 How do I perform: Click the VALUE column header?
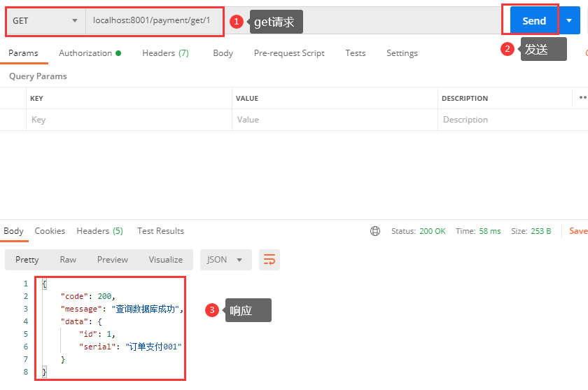click(247, 98)
